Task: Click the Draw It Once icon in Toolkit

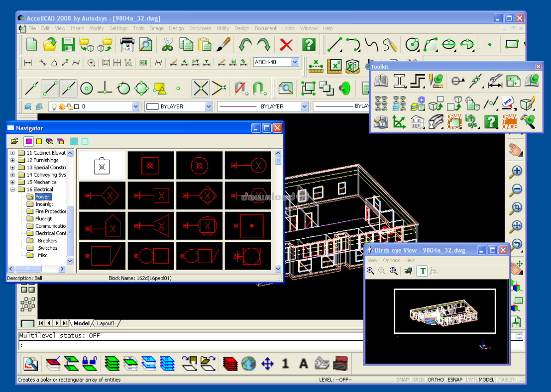Action: pos(509,121)
